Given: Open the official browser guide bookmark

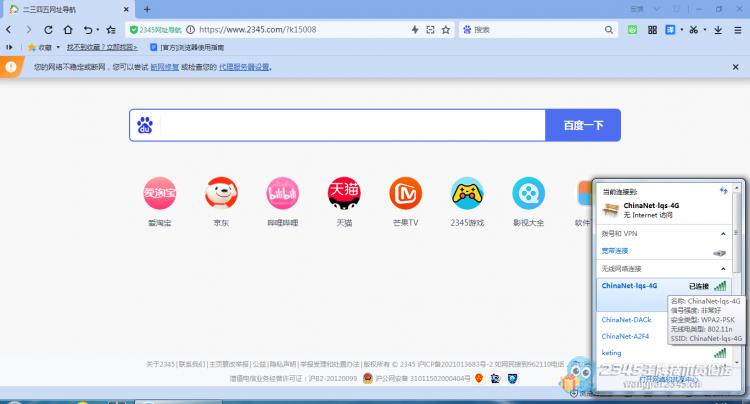Looking at the screenshot, I should [187, 47].
